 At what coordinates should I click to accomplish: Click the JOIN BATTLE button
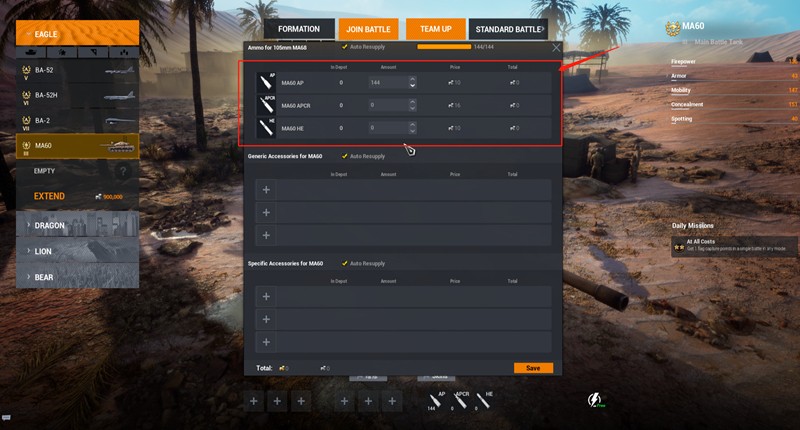[x=368, y=29]
